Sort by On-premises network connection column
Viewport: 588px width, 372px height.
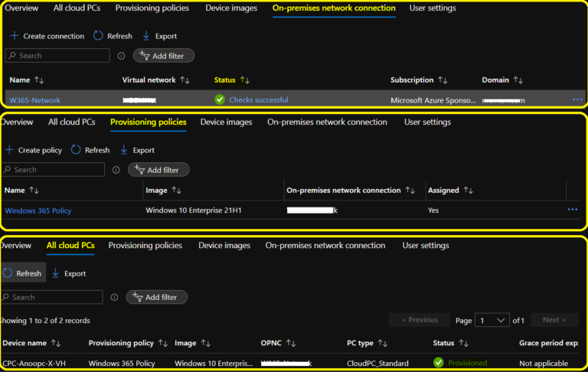click(410, 190)
